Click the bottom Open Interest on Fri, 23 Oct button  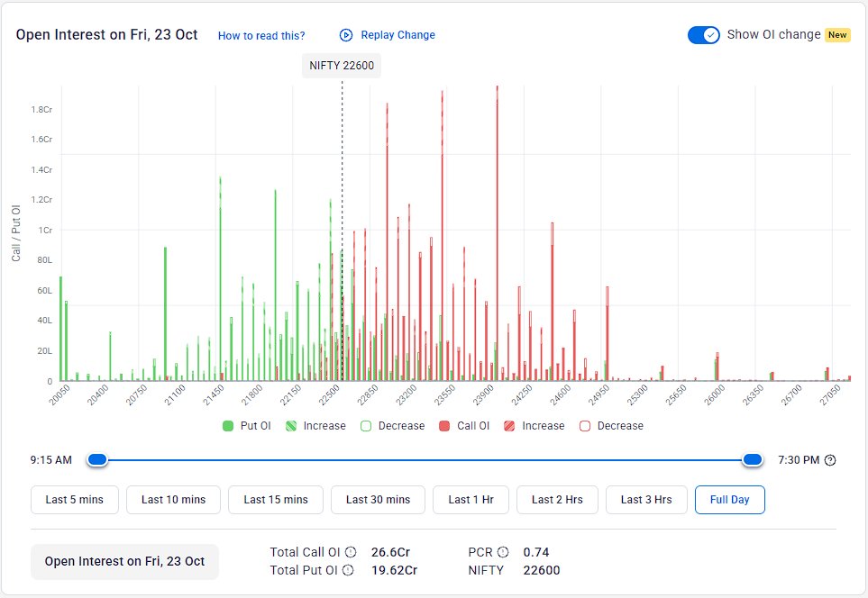[124, 561]
